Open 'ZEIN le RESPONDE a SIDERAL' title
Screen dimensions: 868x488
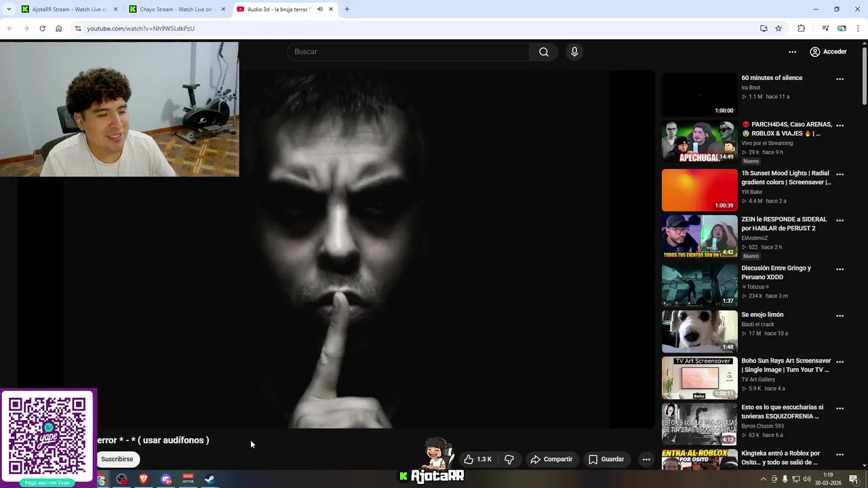tap(784, 224)
